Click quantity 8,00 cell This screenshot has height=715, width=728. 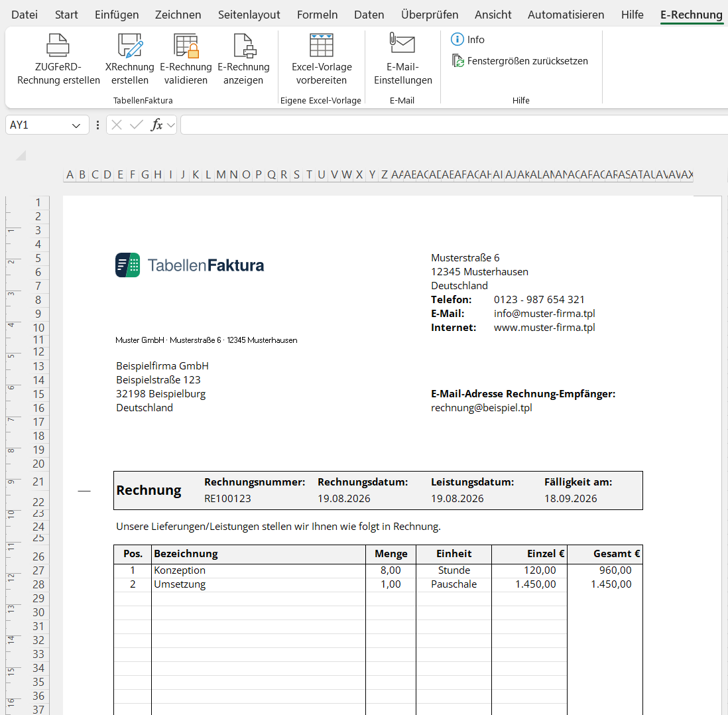pyautogui.click(x=391, y=570)
